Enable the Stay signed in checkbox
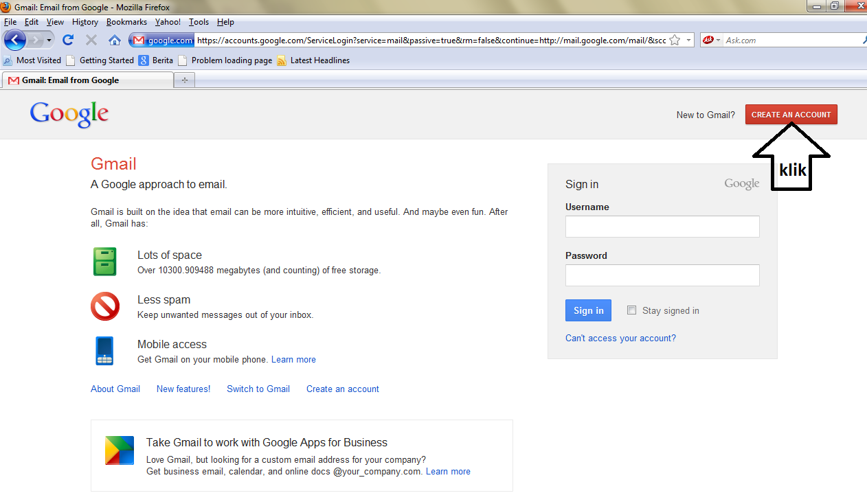 [x=632, y=310]
